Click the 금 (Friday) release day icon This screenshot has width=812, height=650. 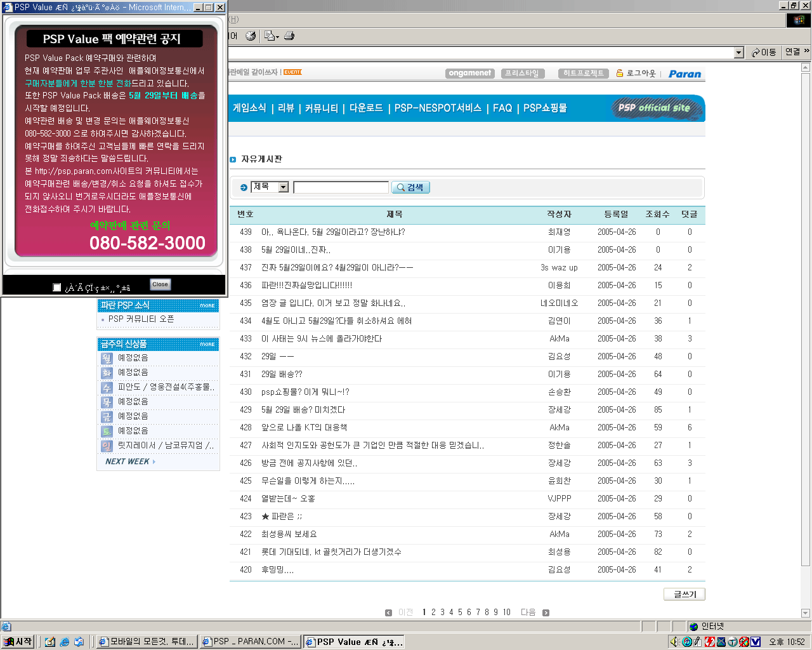(x=107, y=417)
